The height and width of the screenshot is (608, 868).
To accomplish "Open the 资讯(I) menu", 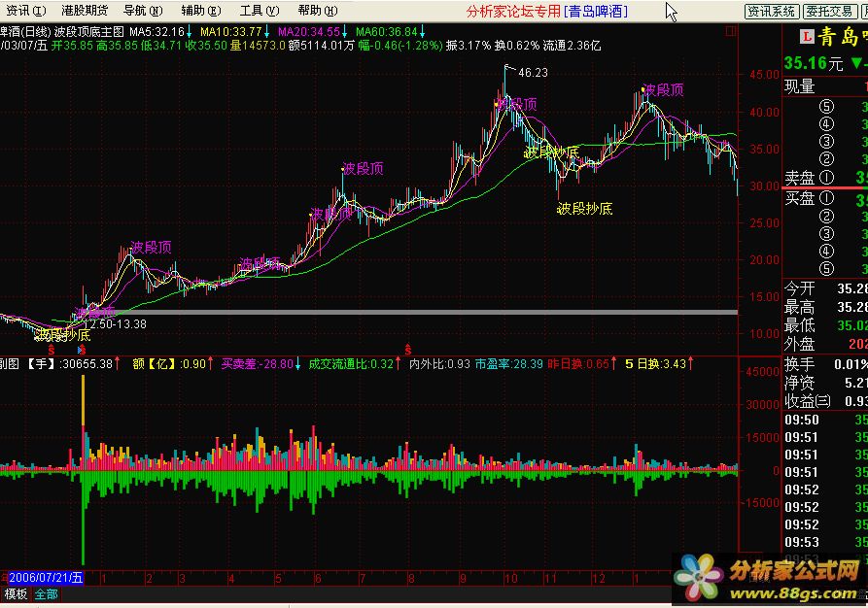I will (25, 11).
